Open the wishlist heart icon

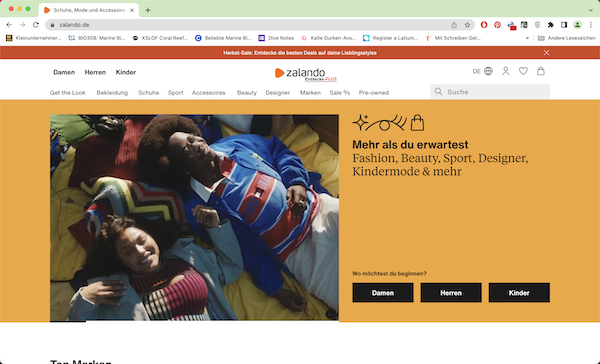[523, 71]
